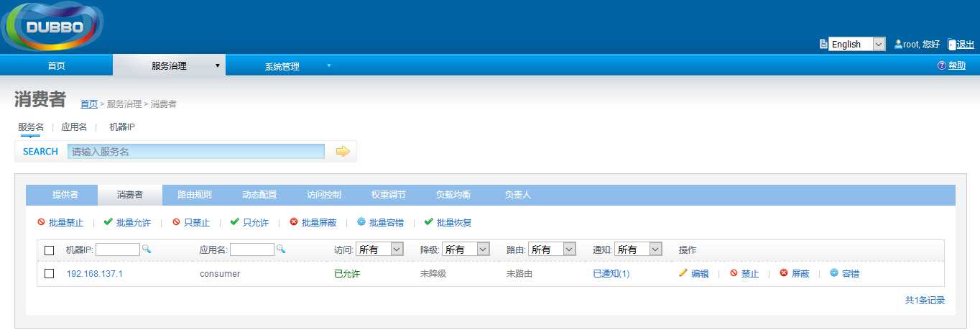The width and height of the screenshot is (980, 330).
Task: Switch to the 负载均衡 tab
Action: coord(453,195)
